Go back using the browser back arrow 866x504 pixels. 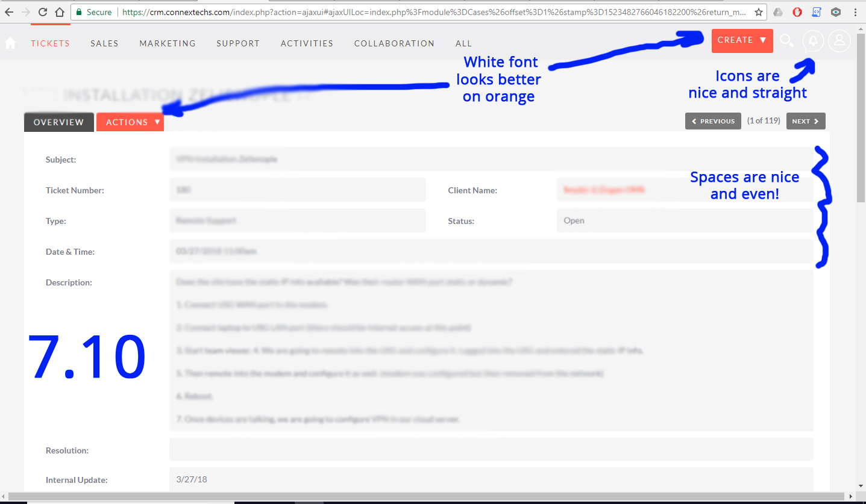tap(10, 11)
